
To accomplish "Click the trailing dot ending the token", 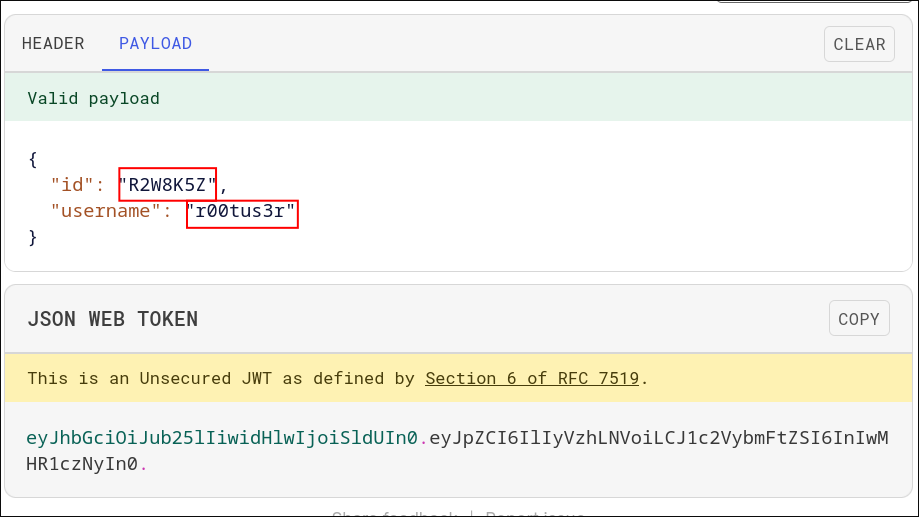I will pyautogui.click(x=142, y=465).
